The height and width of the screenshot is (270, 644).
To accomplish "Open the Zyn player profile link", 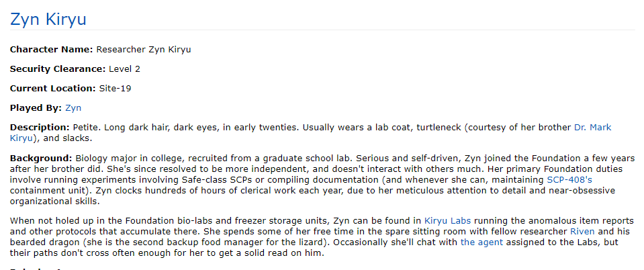I will (73, 108).
